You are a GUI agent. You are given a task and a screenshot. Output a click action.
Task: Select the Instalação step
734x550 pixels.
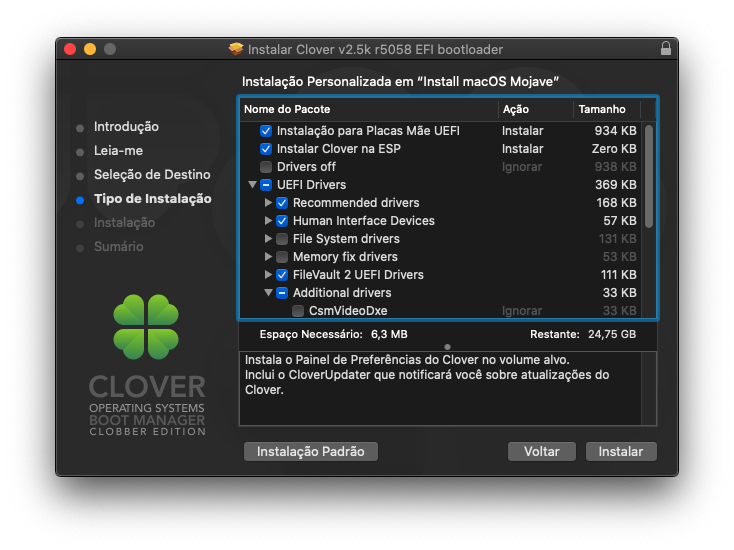(125, 223)
